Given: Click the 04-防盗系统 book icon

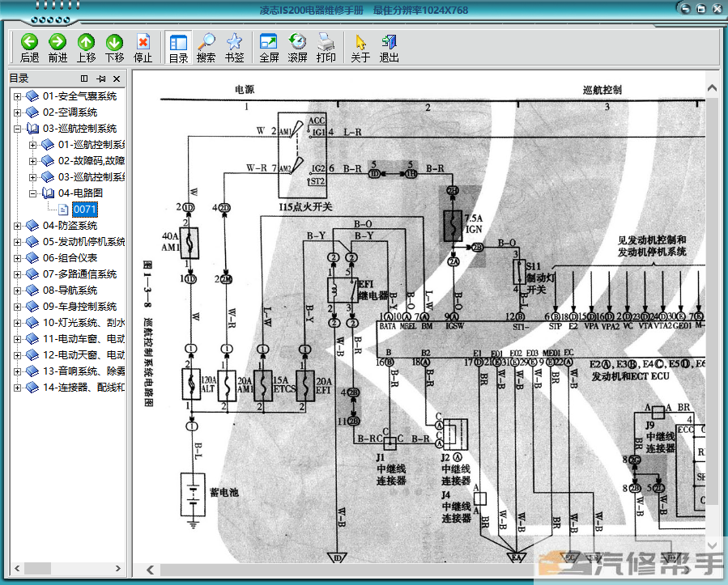Looking at the screenshot, I should pos(32,226).
